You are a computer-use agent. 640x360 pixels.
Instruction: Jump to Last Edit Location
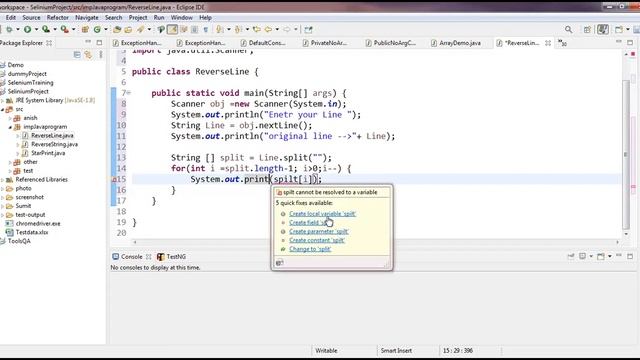[x=256, y=29]
